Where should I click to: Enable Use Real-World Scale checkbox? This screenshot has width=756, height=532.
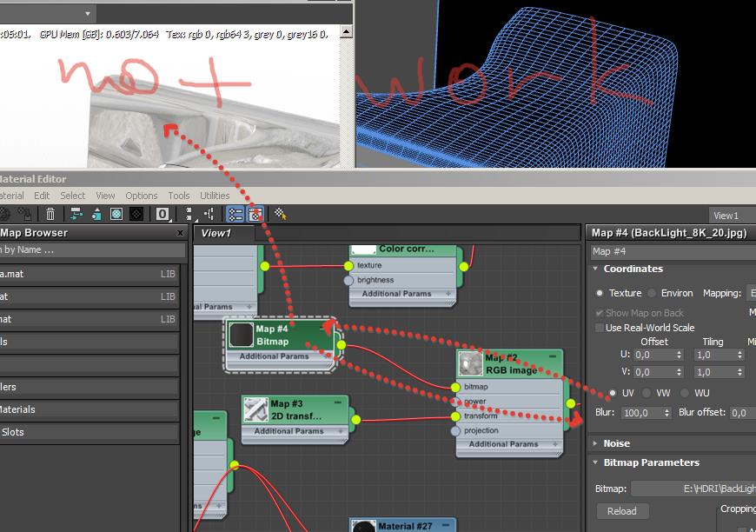600,328
